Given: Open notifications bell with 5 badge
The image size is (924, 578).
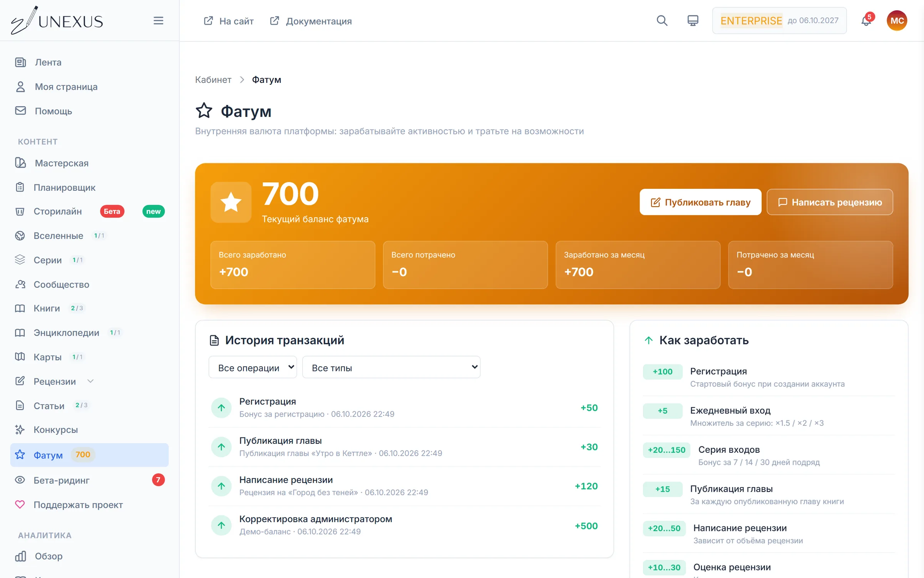Looking at the screenshot, I should 866,20.
